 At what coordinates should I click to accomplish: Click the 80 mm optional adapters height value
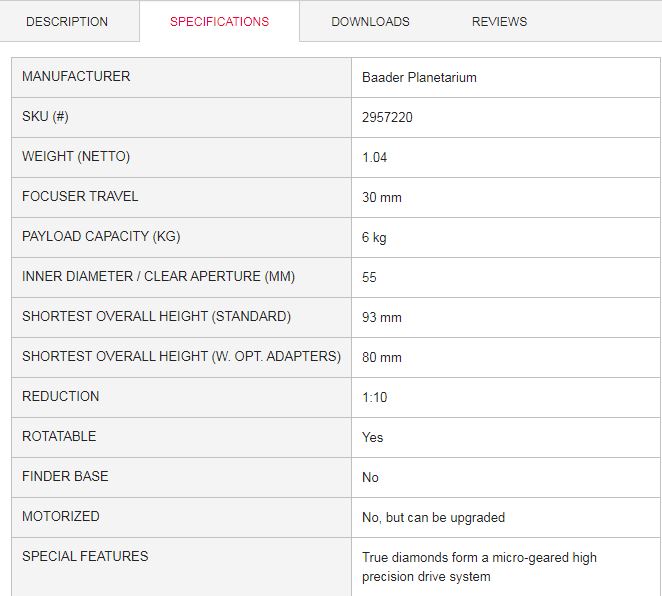coord(382,358)
